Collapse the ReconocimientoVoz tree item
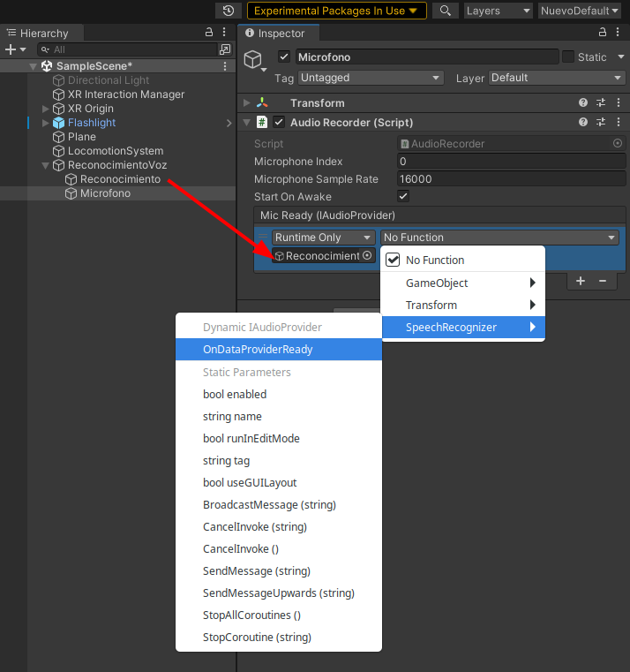 click(47, 165)
